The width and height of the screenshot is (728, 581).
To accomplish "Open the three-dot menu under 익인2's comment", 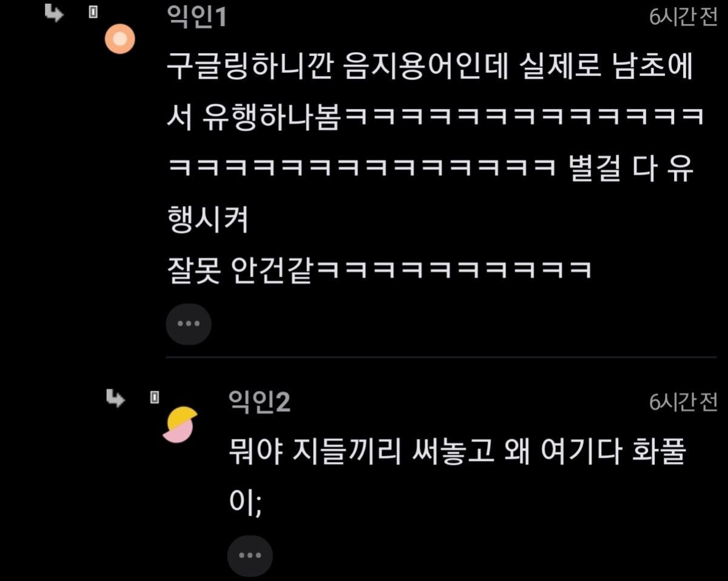I will [250, 556].
